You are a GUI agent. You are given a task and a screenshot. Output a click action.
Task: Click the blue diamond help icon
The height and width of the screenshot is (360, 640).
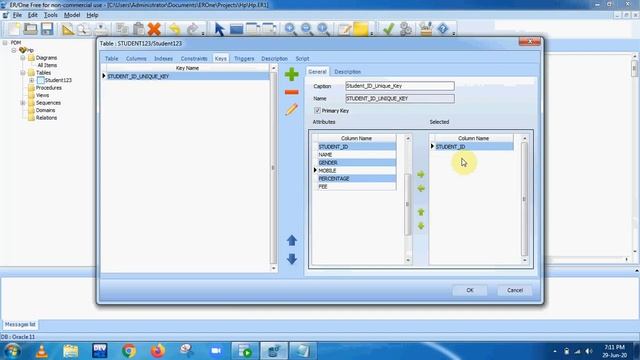[x=443, y=29]
